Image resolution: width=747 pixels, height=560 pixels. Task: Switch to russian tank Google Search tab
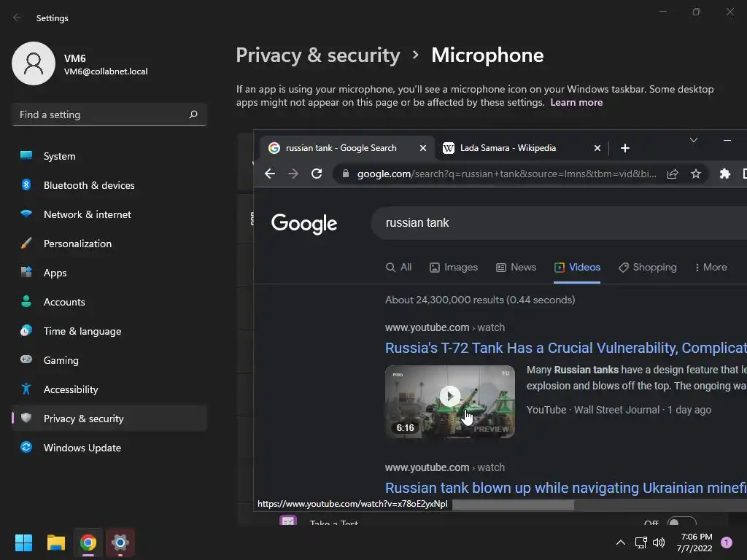coord(347,148)
